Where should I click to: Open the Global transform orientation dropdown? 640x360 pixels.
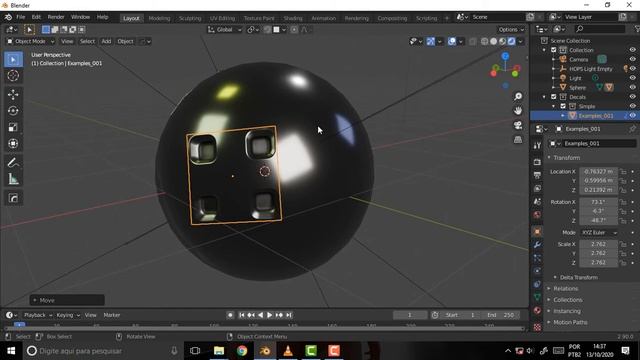tap(224, 29)
